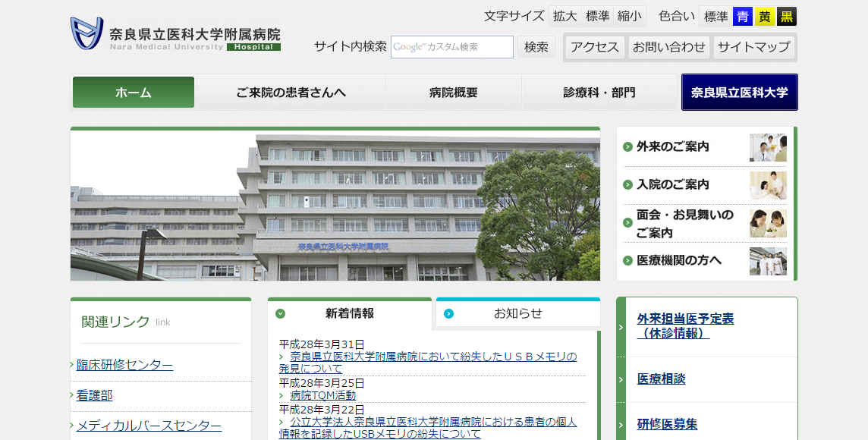Open the USBメモリの発見について news link
Viewport: 868px width, 440px height.
pyautogui.click(x=428, y=363)
